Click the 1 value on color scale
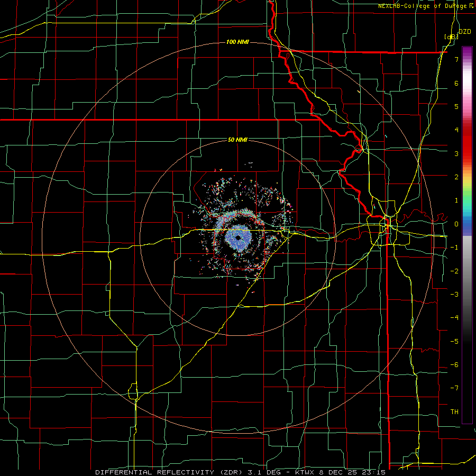 (456, 200)
